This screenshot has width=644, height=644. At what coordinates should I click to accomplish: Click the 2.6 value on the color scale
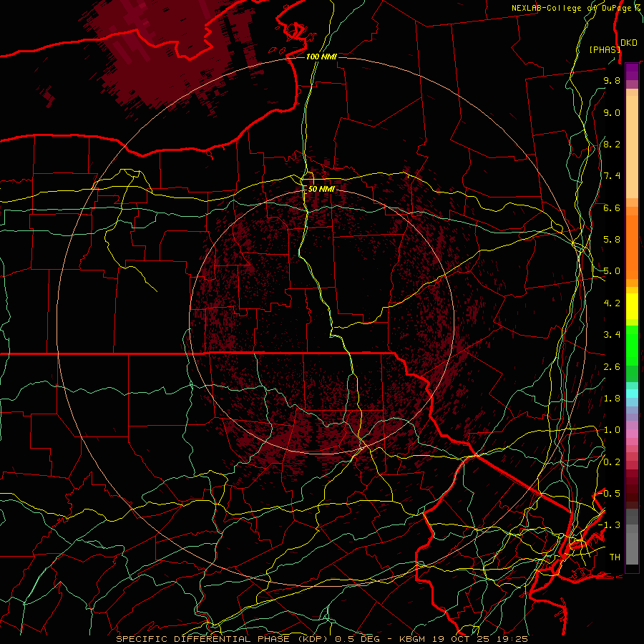[612, 367]
